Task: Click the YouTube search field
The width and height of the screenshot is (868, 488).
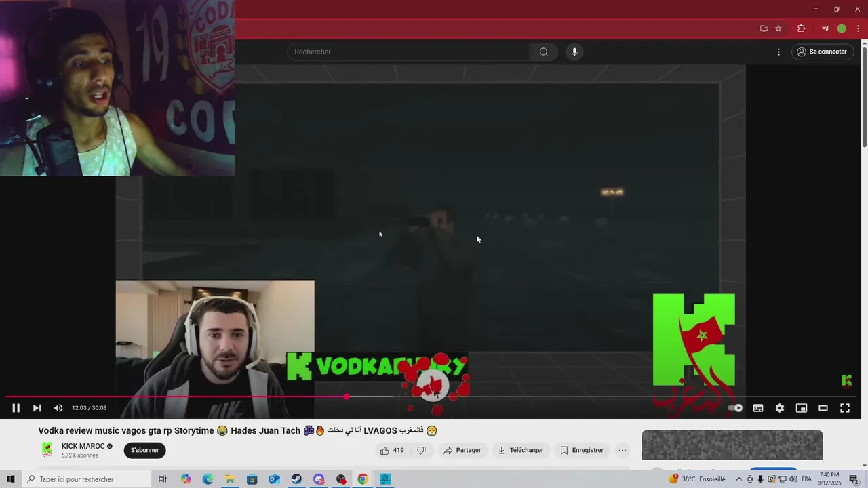Action: [x=408, y=52]
